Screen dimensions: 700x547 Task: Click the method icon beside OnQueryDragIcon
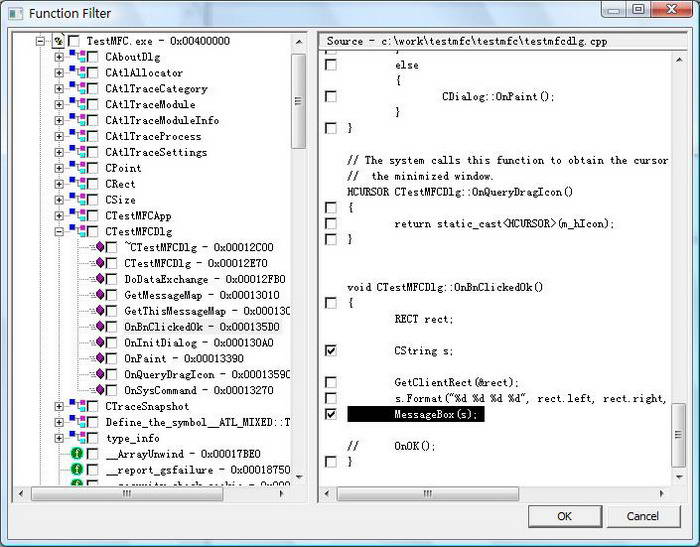point(100,374)
